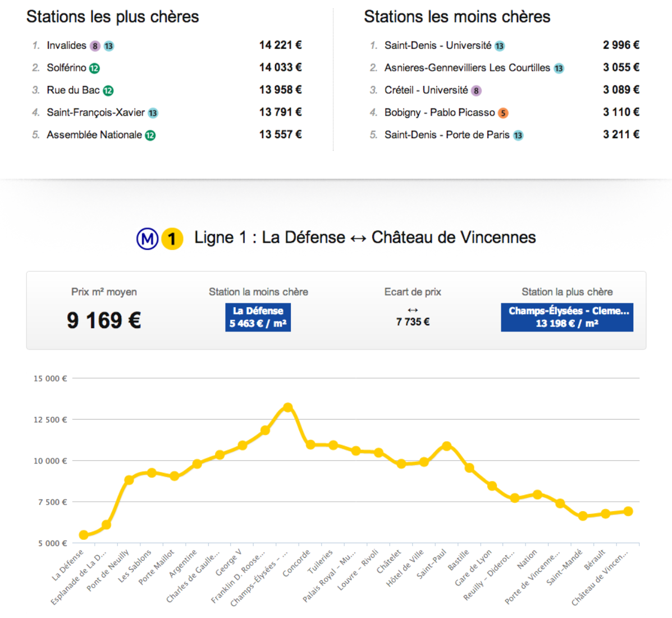Open the Saint-Denis - Porte de Paris link
The width and height of the screenshot is (672, 618).
[447, 135]
